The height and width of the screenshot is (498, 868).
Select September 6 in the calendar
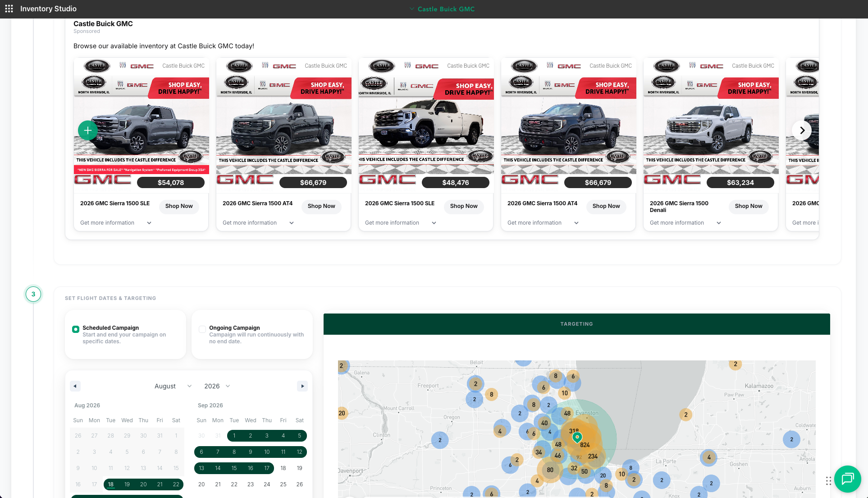(x=201, y=452)
